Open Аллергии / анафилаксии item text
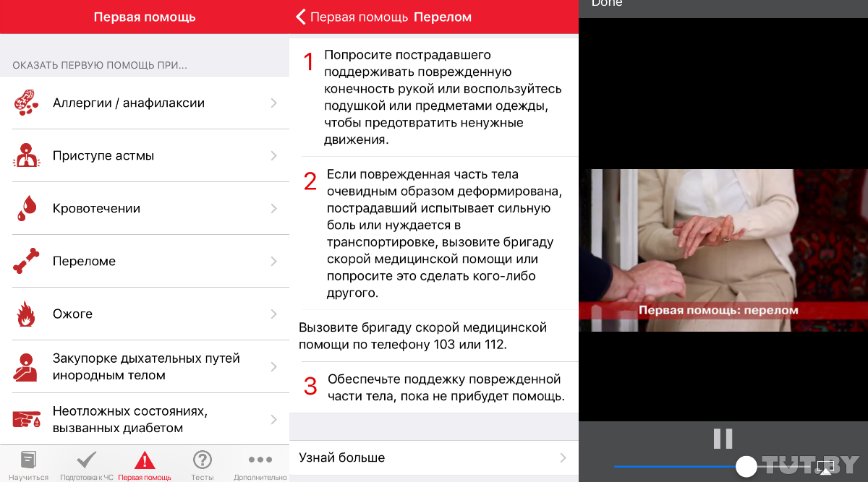Screen dimensions: 868x482 point(129,103)
